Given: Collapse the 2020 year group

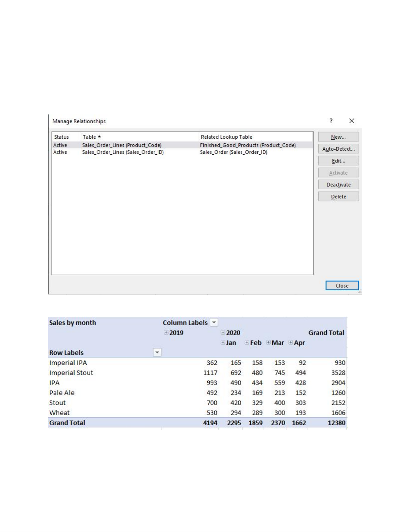Looking at the screenshot, I should (223, 333).
